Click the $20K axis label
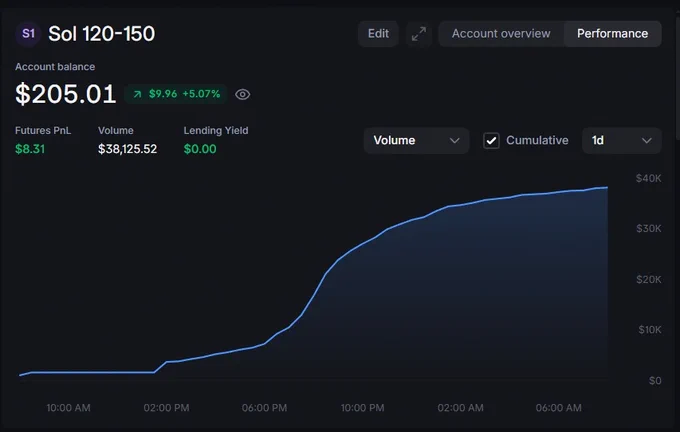 (648, 279)
